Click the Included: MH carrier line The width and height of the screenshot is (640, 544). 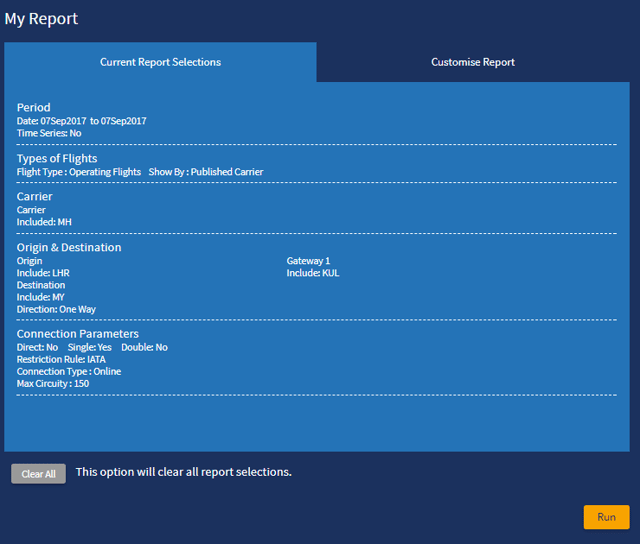click(44, 222)
